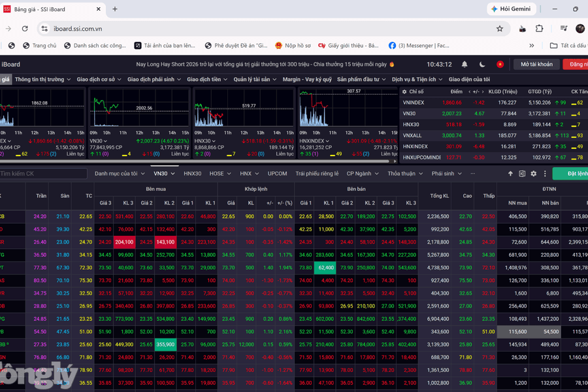Expand the HOSE exchange dropdown
This screenshot has height=392, width=588.
pos(220,174)
